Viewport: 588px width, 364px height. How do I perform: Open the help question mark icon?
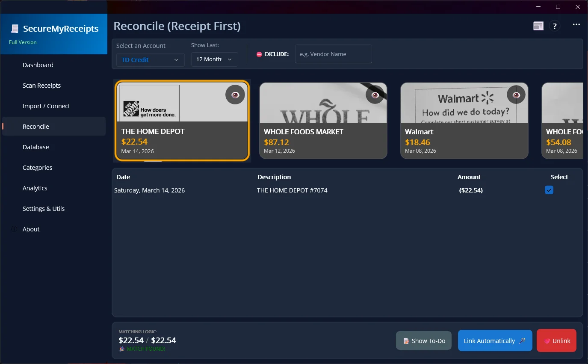click(555, 26)
